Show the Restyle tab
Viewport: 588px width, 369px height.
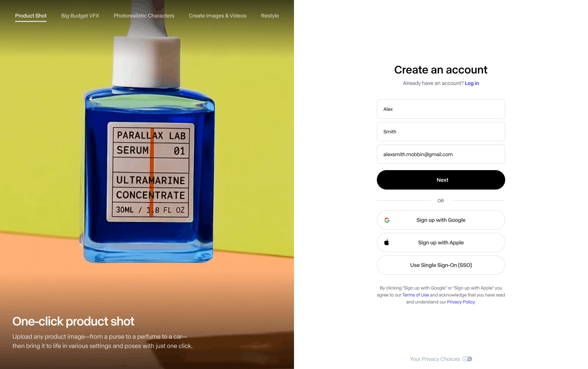click(x=270, y=16)
